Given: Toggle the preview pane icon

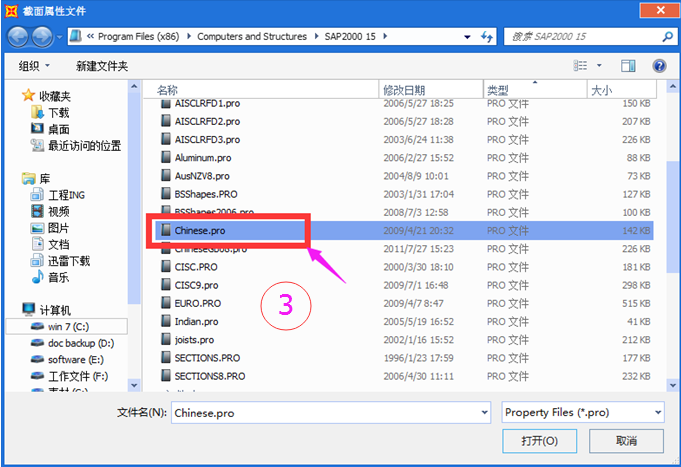Looking at the screenshot, I should click(x=628, y=66).
